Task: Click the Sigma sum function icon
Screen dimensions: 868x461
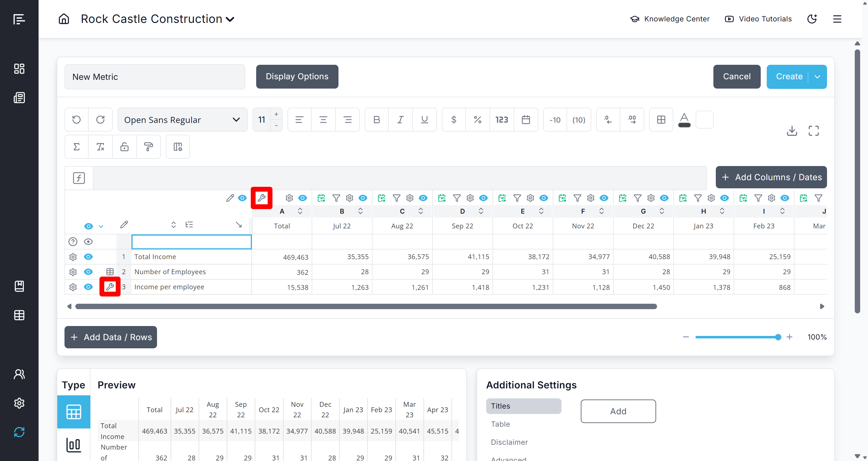Action: coord(77,147)
